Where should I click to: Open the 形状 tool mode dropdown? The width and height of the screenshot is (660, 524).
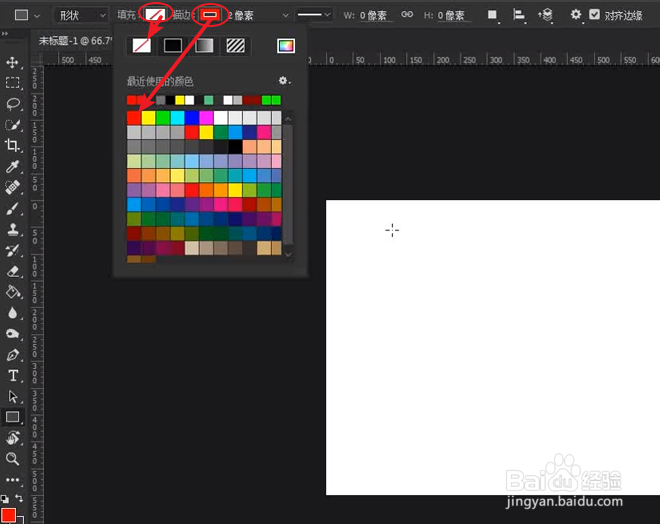point(81,16)
